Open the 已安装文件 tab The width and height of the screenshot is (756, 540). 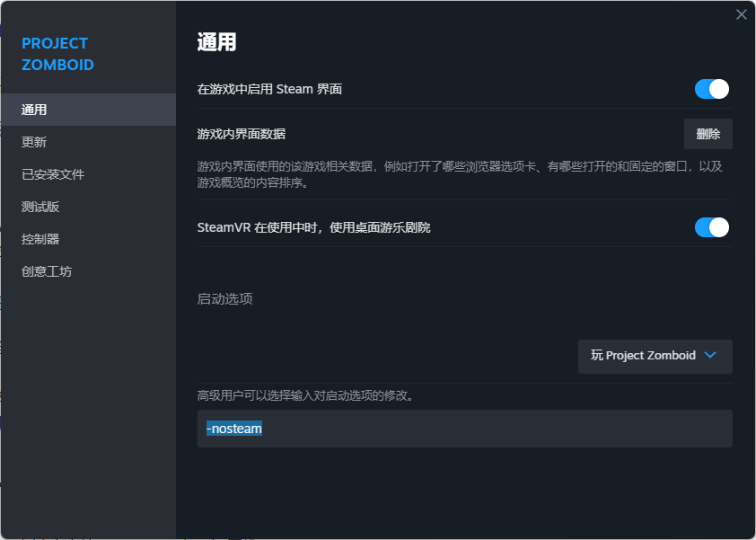[x=88, y=174]
